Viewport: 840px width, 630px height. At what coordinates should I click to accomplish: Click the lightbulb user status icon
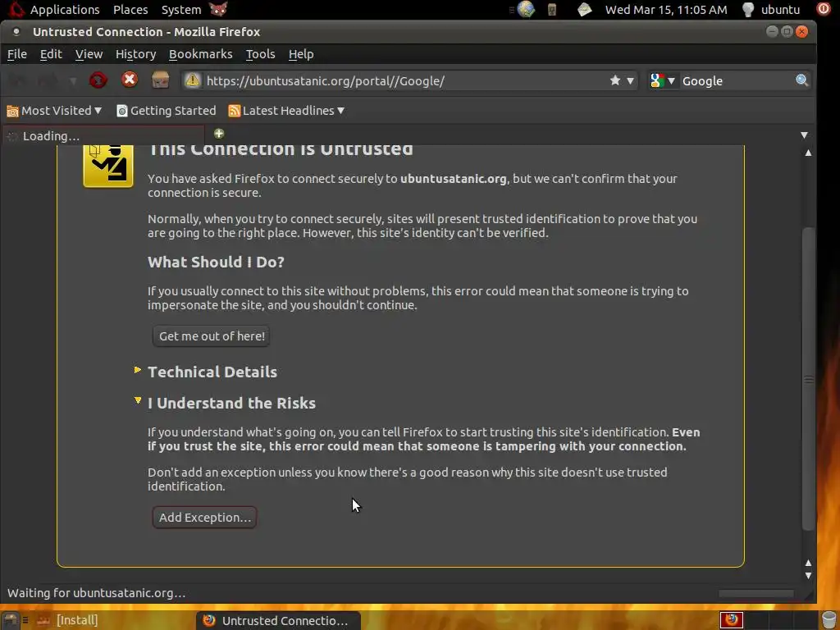[x=748, y=9]
